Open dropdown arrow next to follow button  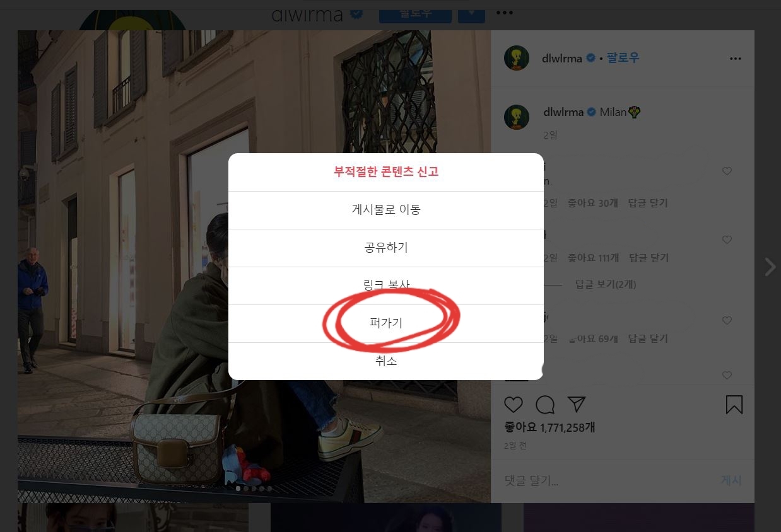[x=471, y=13]
